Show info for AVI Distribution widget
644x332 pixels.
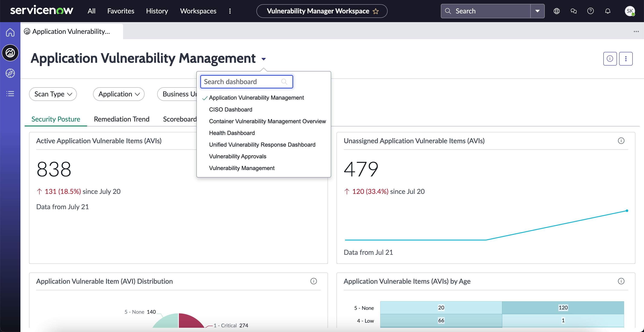[x=313, y=281]
